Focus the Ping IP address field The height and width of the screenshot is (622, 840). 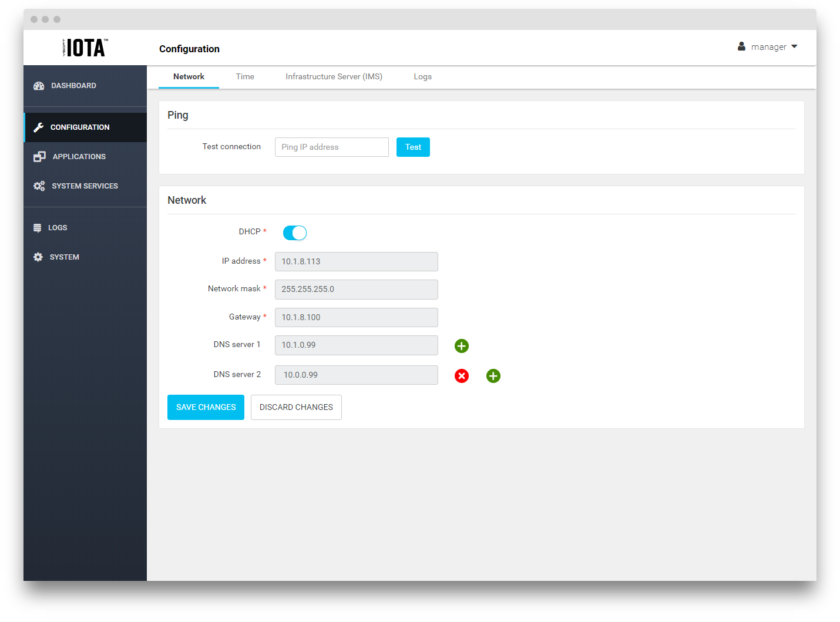[332, 147]
